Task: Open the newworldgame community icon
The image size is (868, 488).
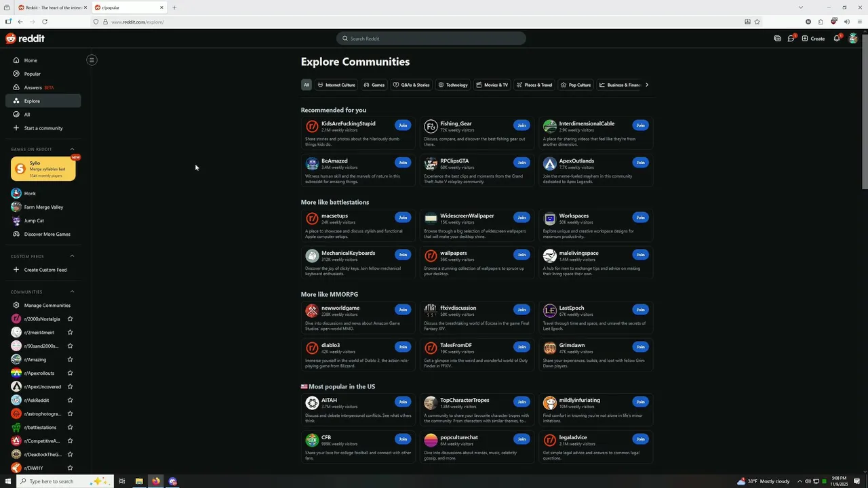Action: pos(312,310)
